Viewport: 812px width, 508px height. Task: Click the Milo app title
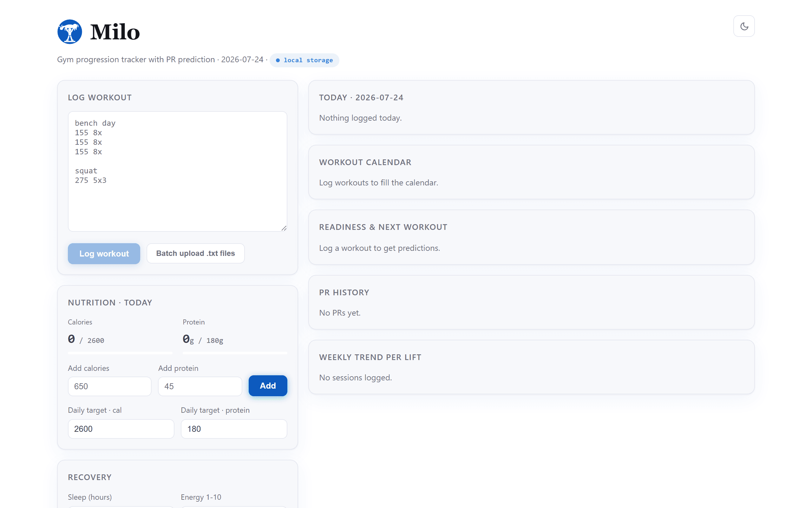[115, 32]
